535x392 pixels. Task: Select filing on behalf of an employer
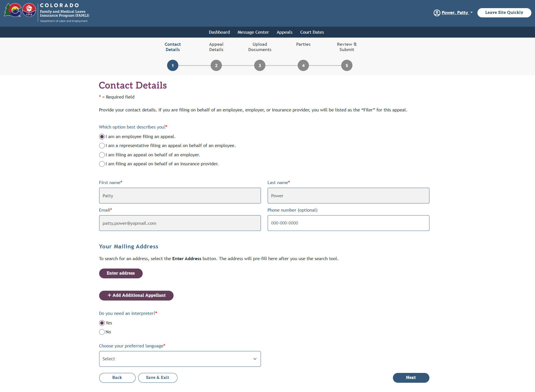102,155
